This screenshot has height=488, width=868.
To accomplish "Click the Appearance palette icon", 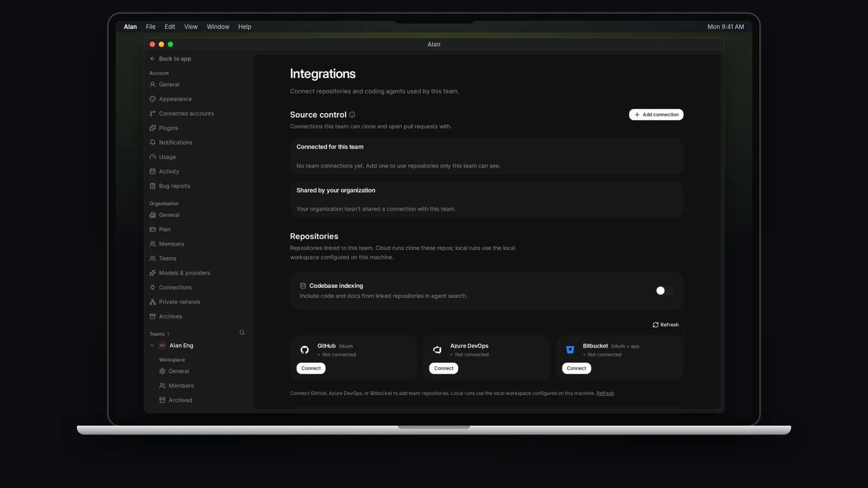I will [152, 99].
